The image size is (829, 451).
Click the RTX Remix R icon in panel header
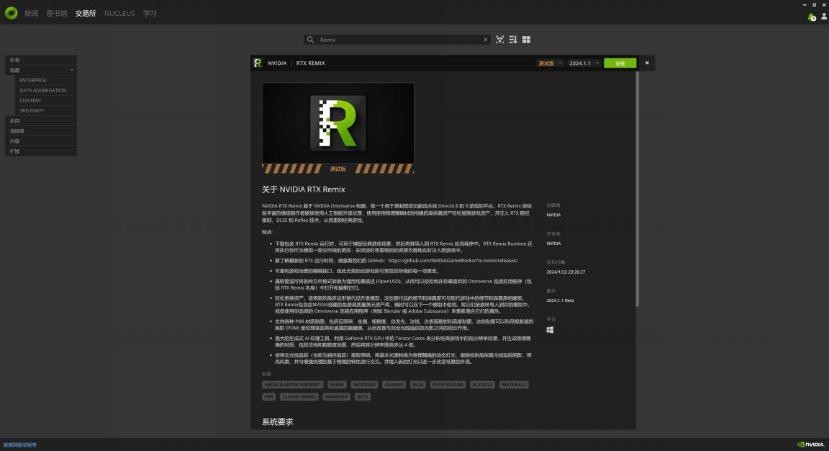257,63
